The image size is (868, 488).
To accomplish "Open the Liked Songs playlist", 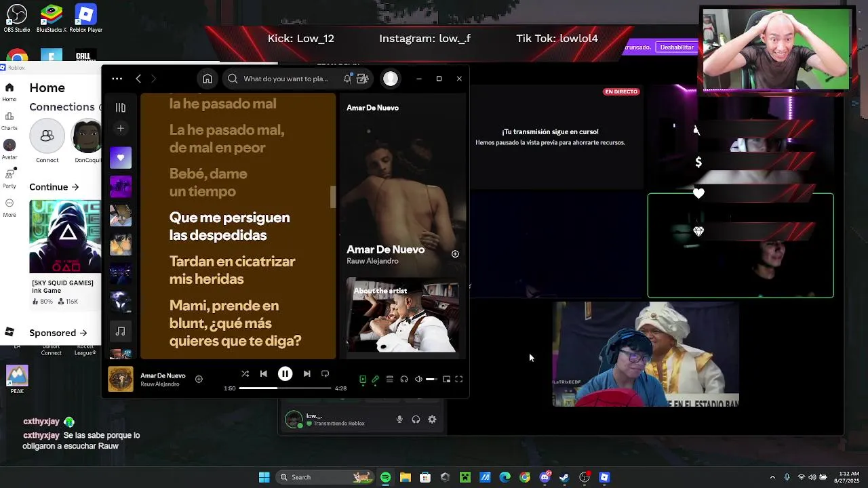I will [x=121, y=157].
